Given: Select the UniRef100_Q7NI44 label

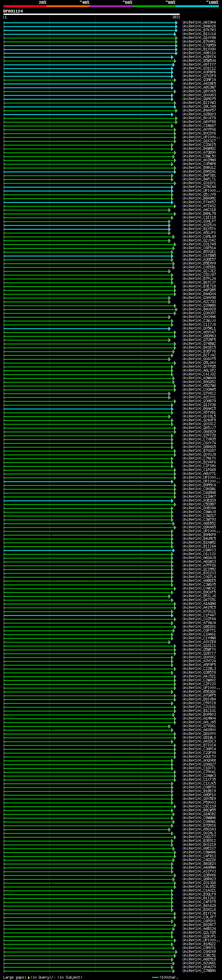Looking at the screenshot, I should point(199,187).
